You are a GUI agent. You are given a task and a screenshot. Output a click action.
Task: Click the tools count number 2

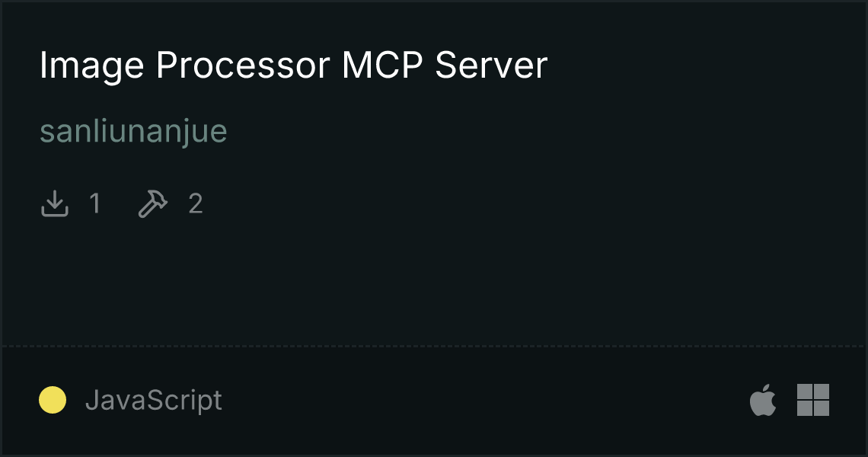pos(196,203)
